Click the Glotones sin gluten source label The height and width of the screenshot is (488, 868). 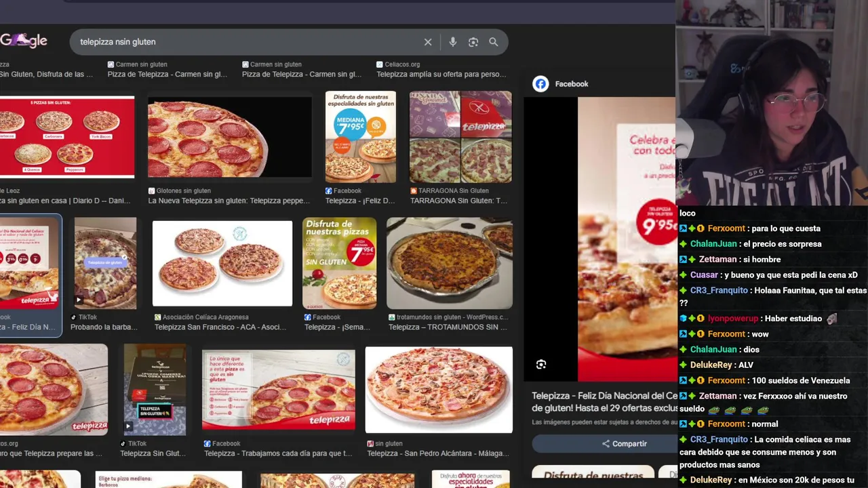183,191
